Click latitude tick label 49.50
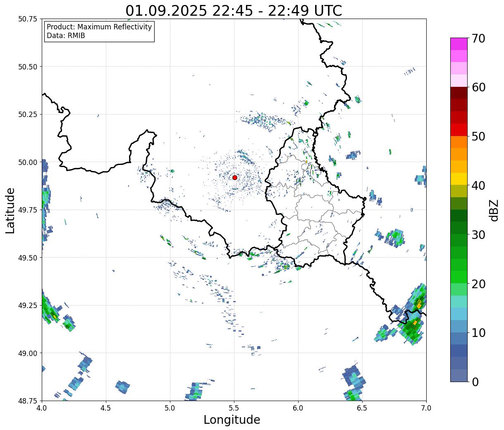Viewport: 504px width, 430px height. [27, 258]
